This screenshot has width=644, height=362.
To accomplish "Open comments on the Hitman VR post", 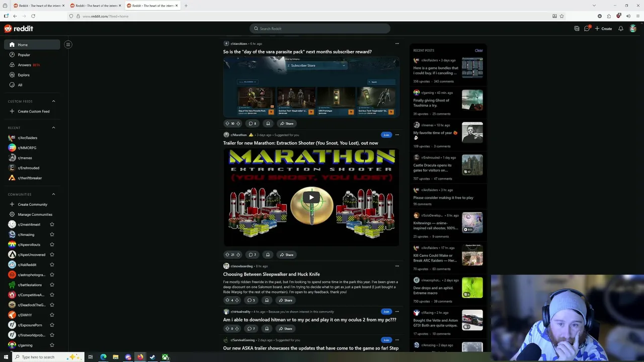I will click(x=252, y=328).
